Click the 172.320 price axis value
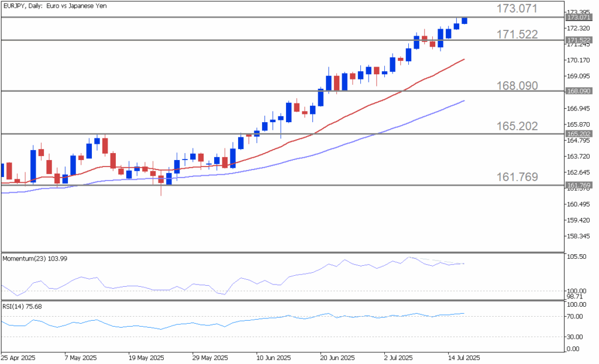 [578, 28]
